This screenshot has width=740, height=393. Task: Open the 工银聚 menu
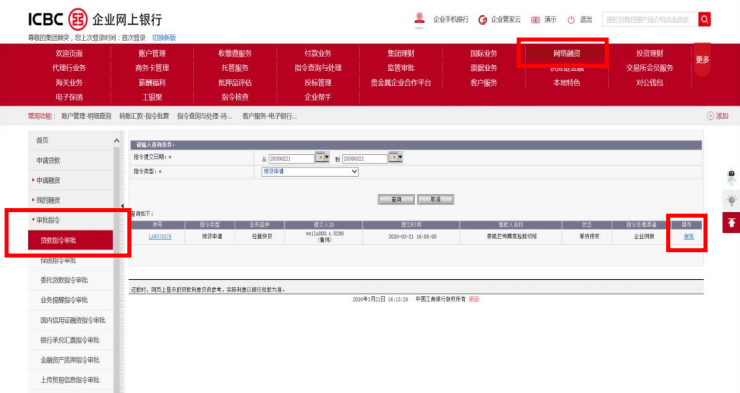pyautogui.click(x=152, y=97)
